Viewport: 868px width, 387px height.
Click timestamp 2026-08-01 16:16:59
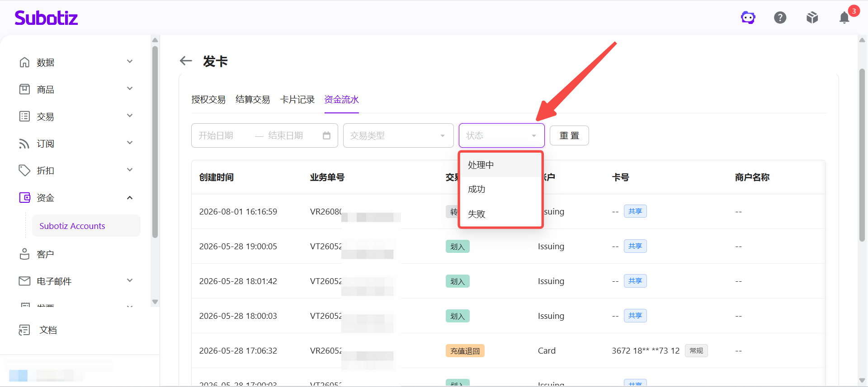coord(238,212)
